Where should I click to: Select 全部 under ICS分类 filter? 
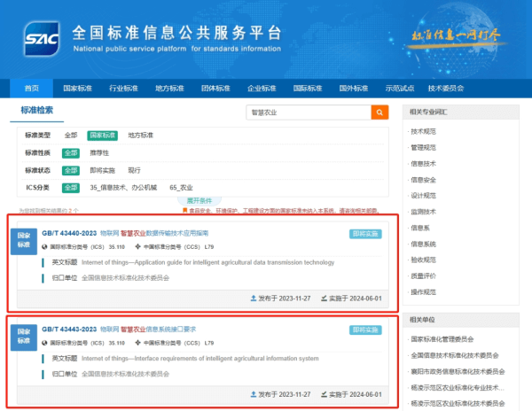tap(71, 188)
